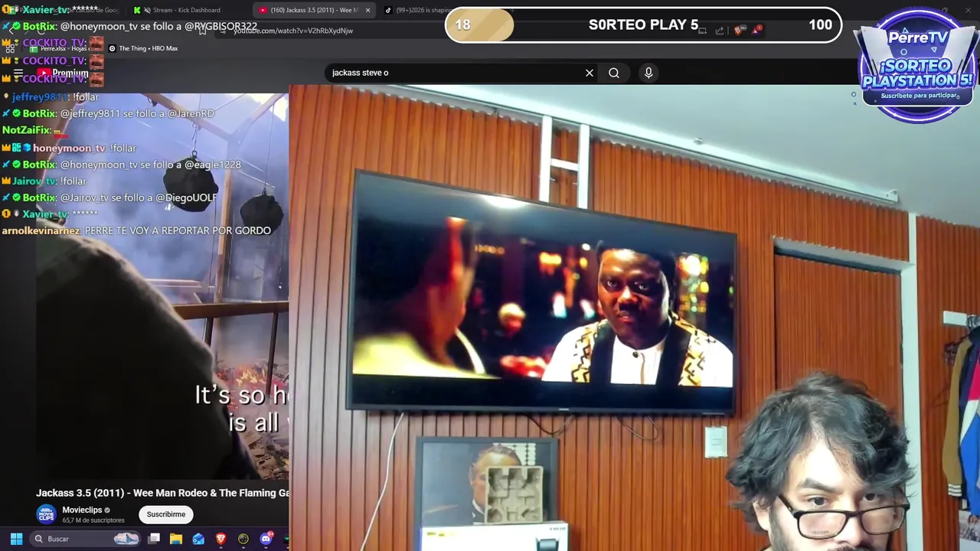The width and height of the screenshot is (980, 551).
Task: Click the SORTEO PLAY 5 progress bar
Action: 643,24
